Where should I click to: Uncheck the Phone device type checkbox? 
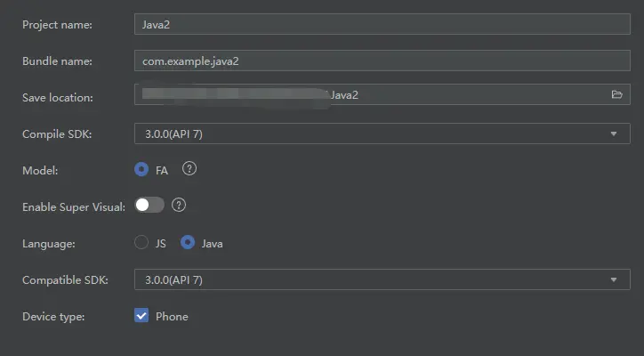(141, 316)
